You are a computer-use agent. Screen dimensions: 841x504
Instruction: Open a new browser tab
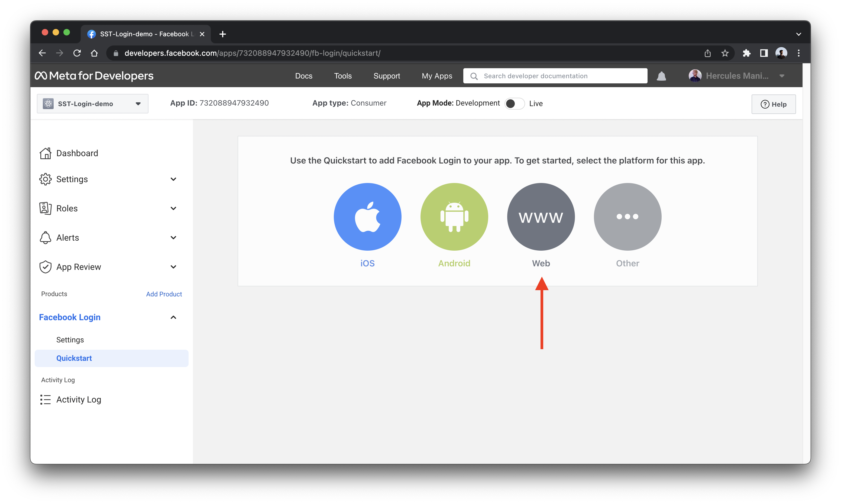tap(223, 34)
